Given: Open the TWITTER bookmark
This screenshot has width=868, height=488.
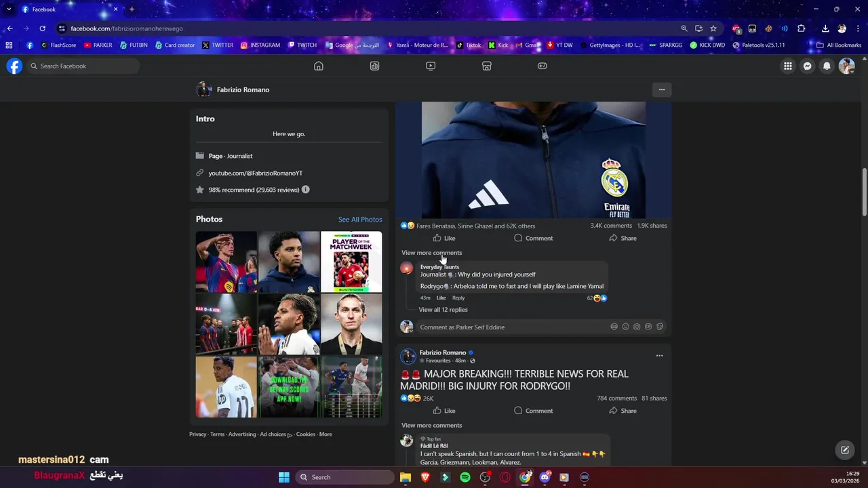Looking at the screenshot, I should coord(217,45).
